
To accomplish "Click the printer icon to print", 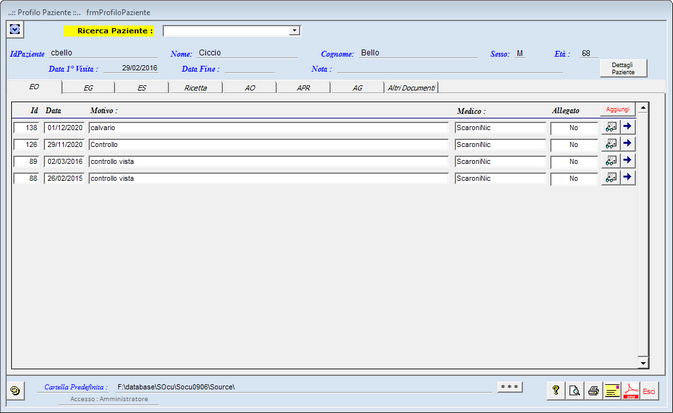I will (x=593, y=390).
